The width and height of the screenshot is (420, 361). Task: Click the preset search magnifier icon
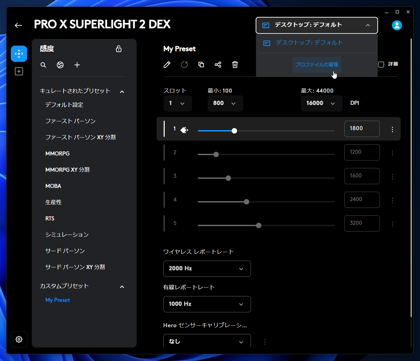(43, 65)
